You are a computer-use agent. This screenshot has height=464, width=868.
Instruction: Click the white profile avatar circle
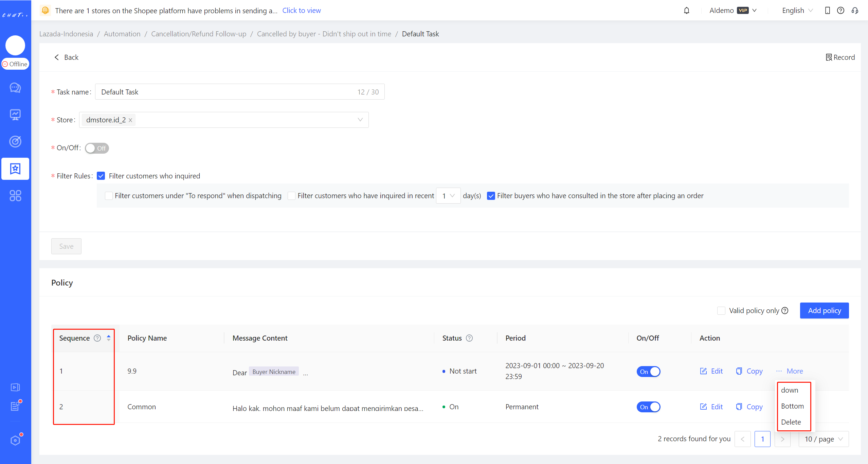tap(15, 45)
